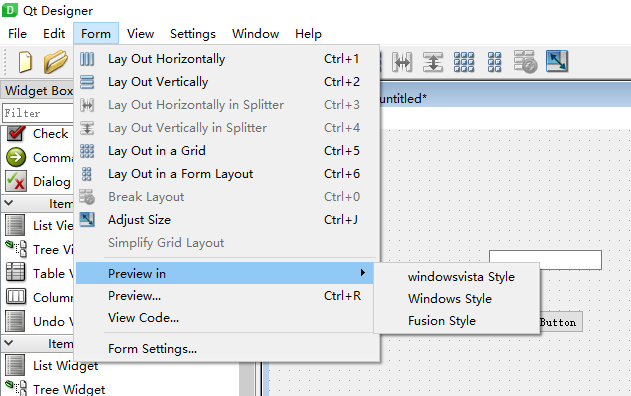Select the List Widget label
Image resolution: width=631 pixels, height=396 pixels.
click(66, 366)
